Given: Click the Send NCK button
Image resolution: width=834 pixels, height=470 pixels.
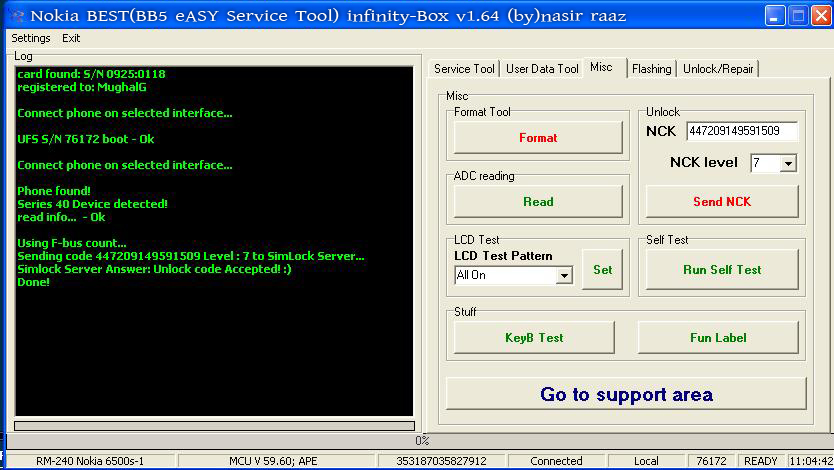Looking at the screenshot, I should pyautogui.click(x=722, y=202).
